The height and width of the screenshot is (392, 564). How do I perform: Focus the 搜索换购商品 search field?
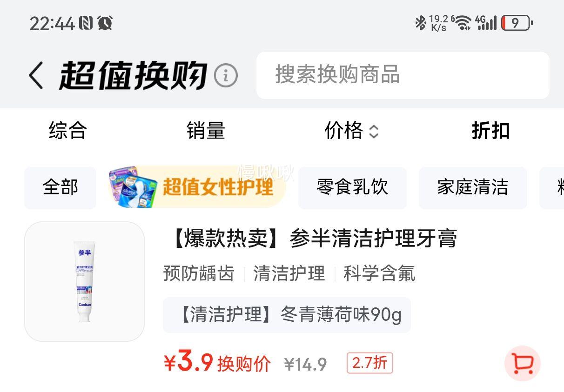tap(403, 75)
